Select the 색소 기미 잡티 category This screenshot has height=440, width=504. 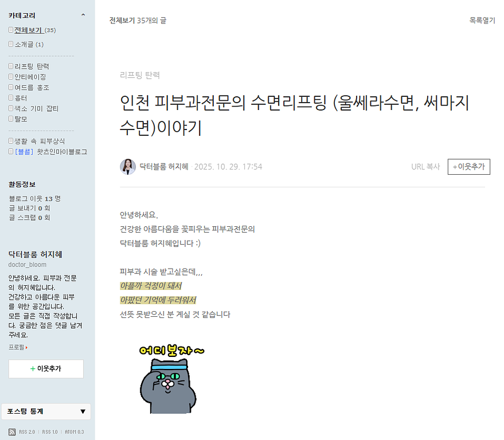[36, 108]
